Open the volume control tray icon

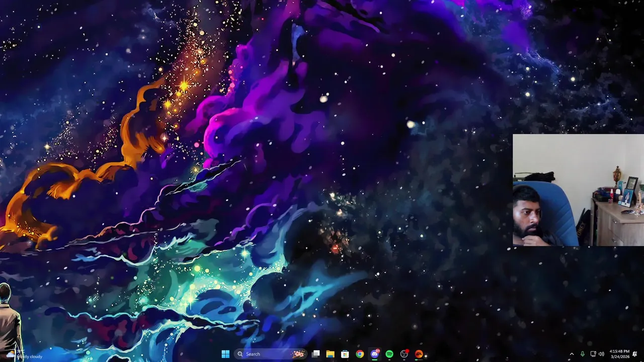[x=601, y=354]
